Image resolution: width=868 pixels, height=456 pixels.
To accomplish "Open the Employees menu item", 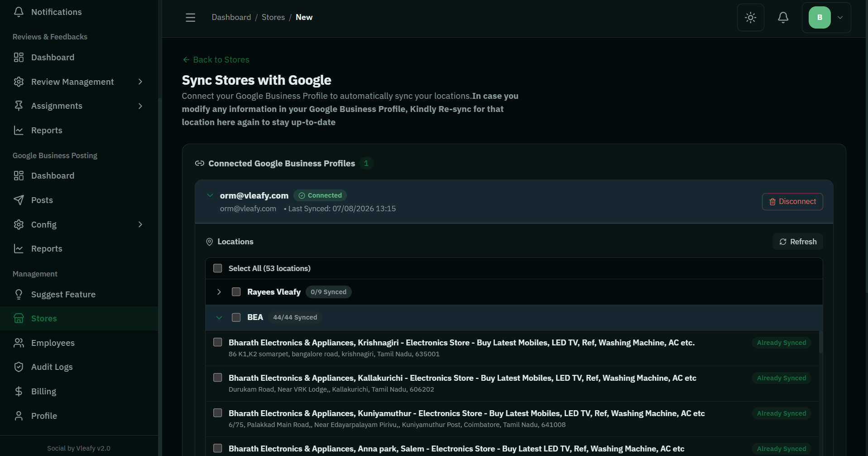I will pos(79,343).
